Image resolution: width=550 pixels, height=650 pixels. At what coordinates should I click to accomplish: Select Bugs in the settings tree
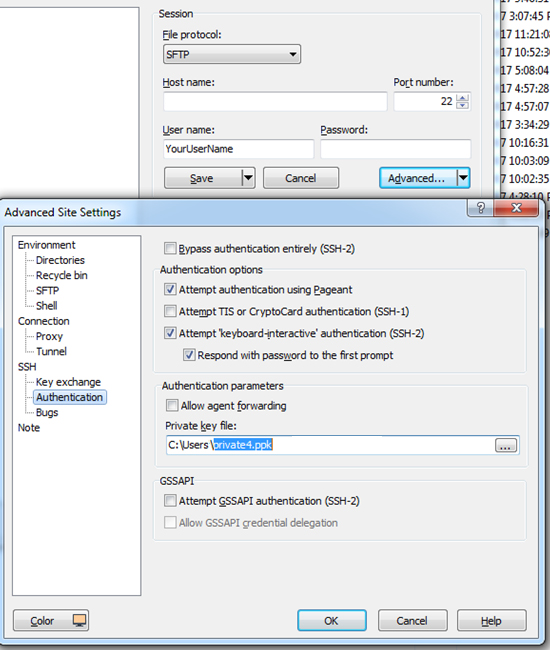click(47, 412)
